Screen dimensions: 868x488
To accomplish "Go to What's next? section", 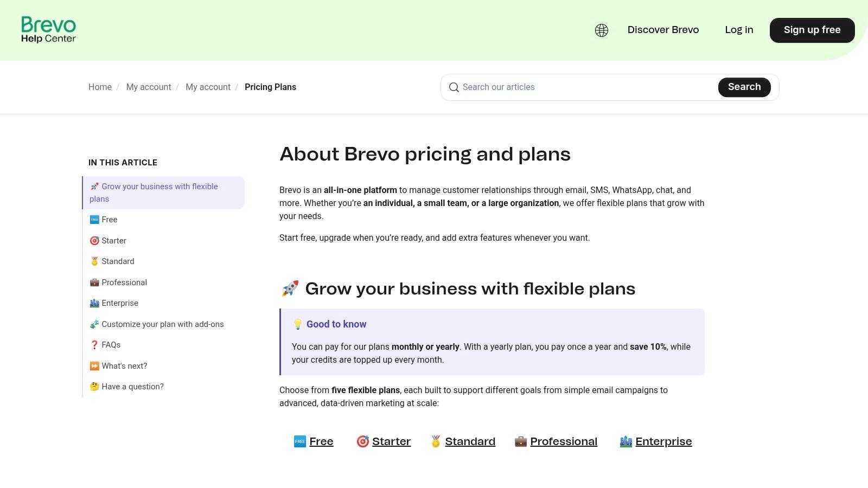I will 124,366.
